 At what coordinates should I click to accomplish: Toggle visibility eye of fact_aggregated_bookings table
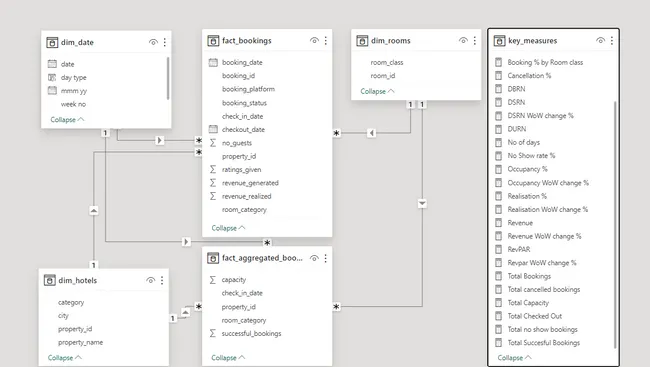[x=314, y=258]
